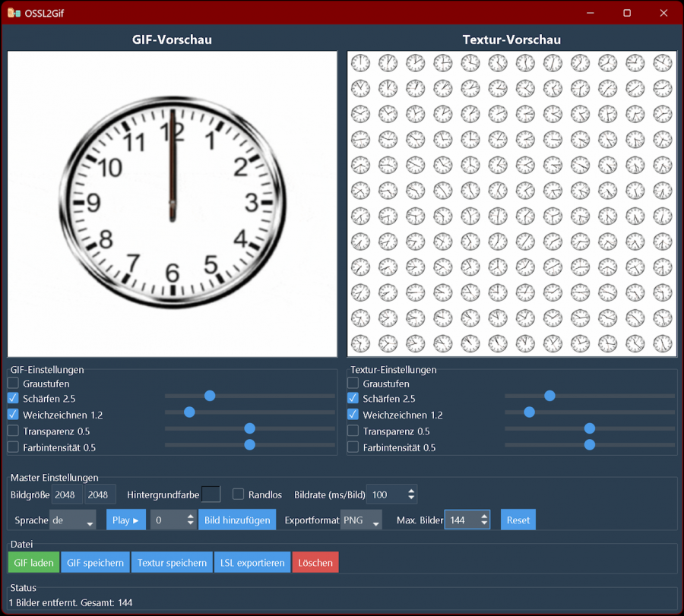The height and width of the screenshot is (616, 684).
Task: Click the Bildgröße width input field
Action: click(68, 494)
